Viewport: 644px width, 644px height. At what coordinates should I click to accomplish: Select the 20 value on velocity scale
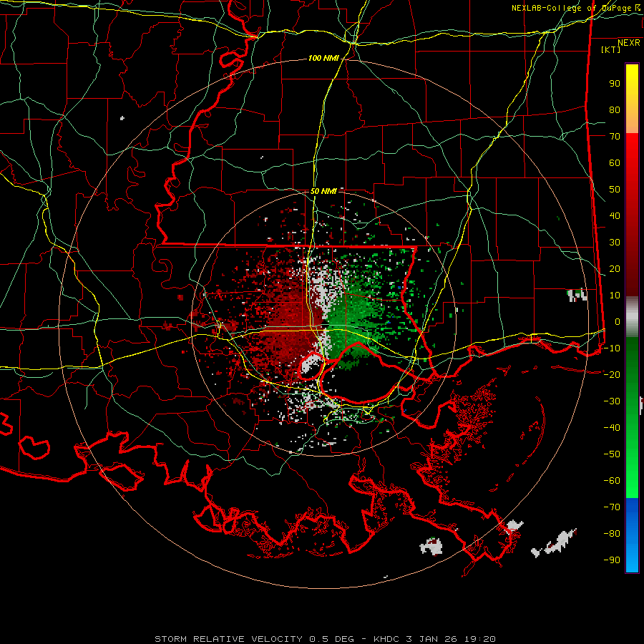pyautogui.click(x=615, y=268)
